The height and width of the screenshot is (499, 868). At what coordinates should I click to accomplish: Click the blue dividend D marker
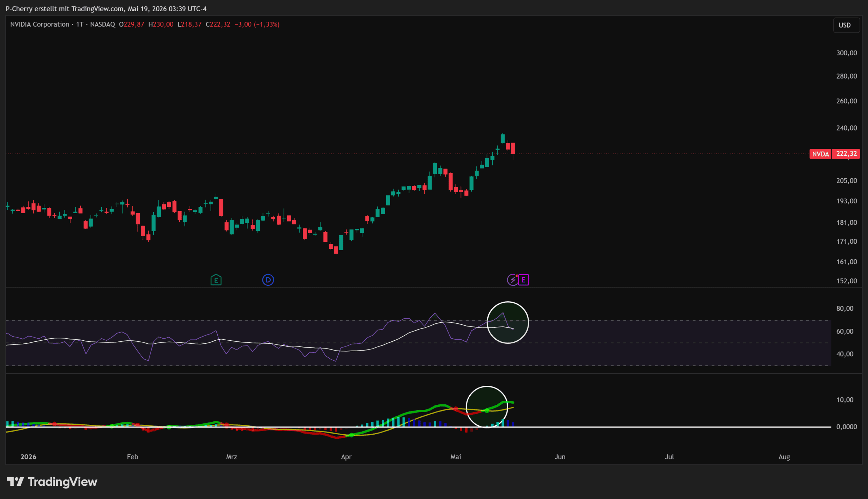point(268,280)
